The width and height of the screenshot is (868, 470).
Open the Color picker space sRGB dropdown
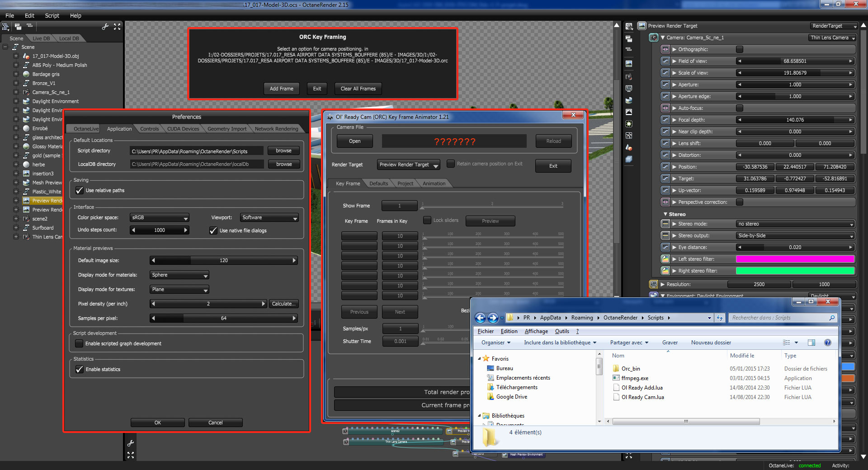point(160,218)
